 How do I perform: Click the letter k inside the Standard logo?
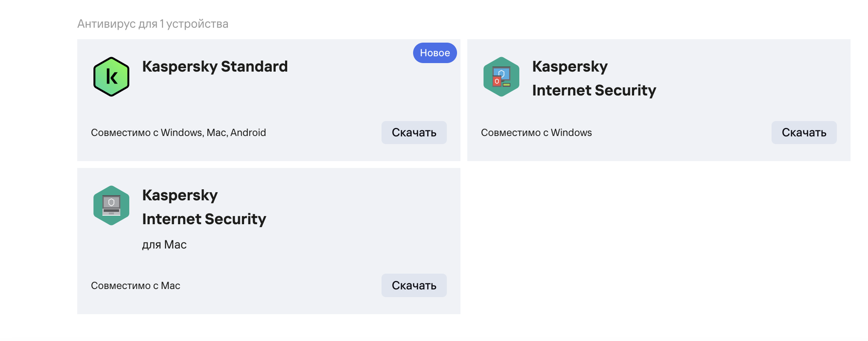tap(112, 77)
